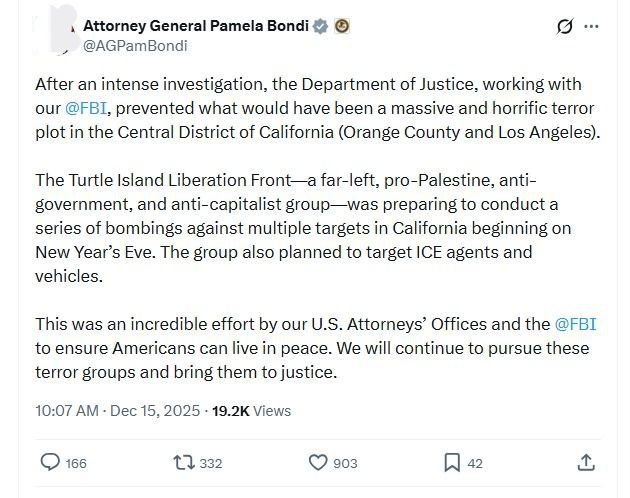Click the 332 reposts count
Viewport: 630px width, 498px height.
click(210, 463)
